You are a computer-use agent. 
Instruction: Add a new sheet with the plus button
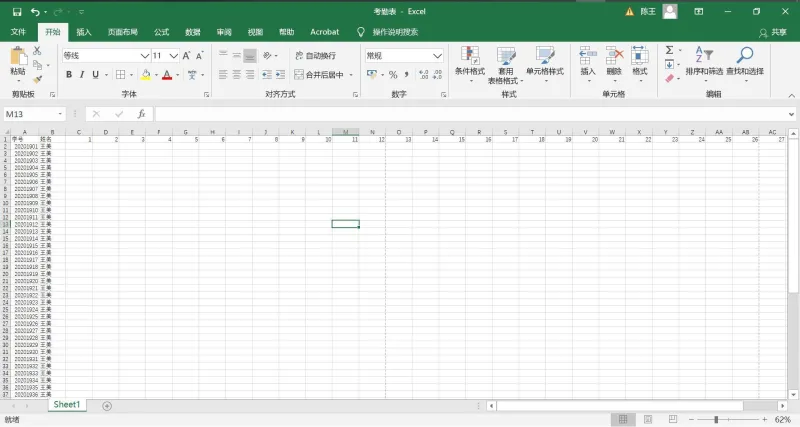(x=107, y=406)
